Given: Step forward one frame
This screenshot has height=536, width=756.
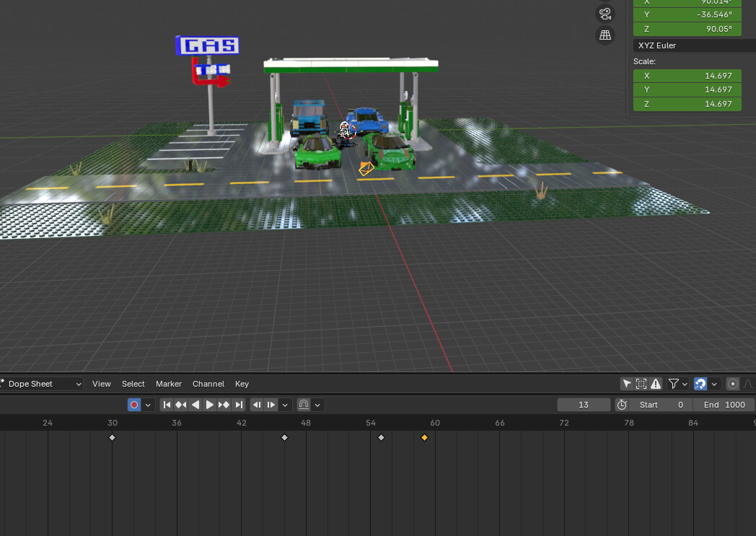Looking at the screenshot, I should pyautogui.click(x=271, y=405).
